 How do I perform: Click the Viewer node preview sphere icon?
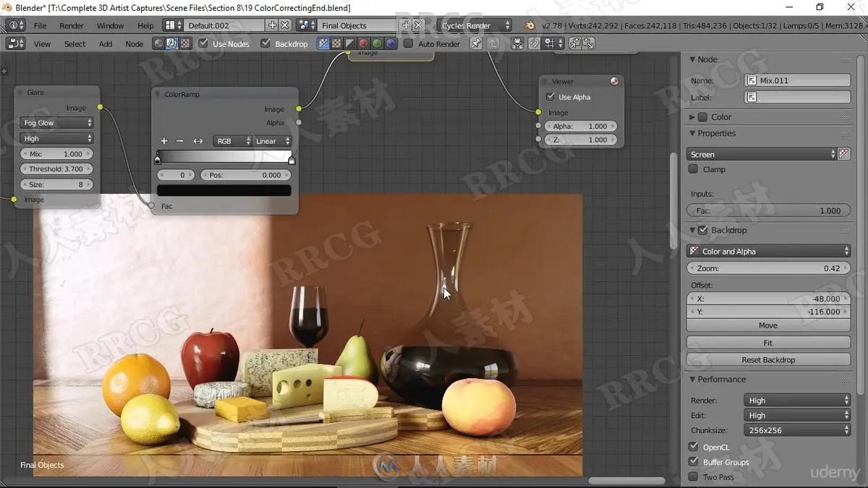pos(614,82)
